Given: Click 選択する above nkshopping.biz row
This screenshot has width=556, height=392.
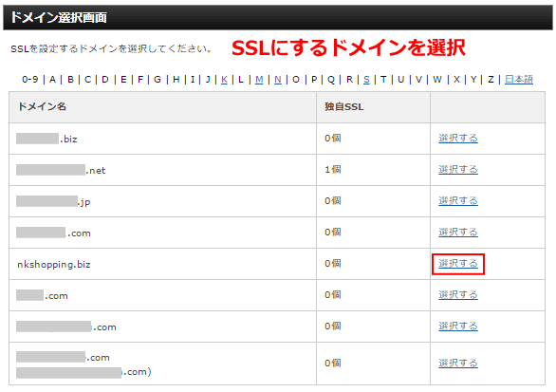Looking at the screenshot, I should (457, 232).
